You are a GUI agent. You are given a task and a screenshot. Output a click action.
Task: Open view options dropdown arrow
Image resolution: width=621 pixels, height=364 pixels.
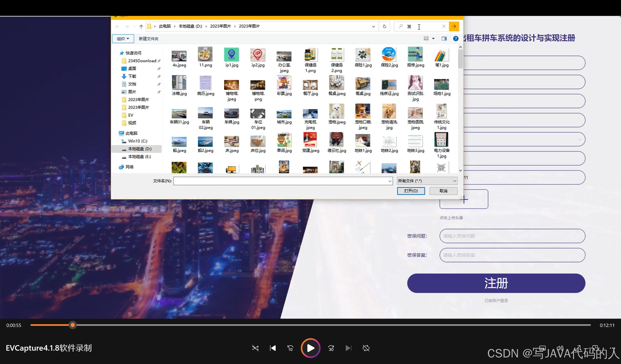(x=433, y=39)
